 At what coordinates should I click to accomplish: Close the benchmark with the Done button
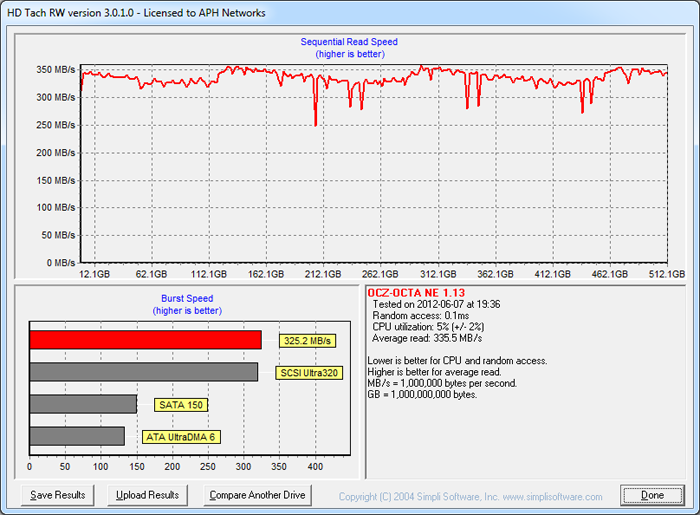pyautogui.click(x=652, y=495)
